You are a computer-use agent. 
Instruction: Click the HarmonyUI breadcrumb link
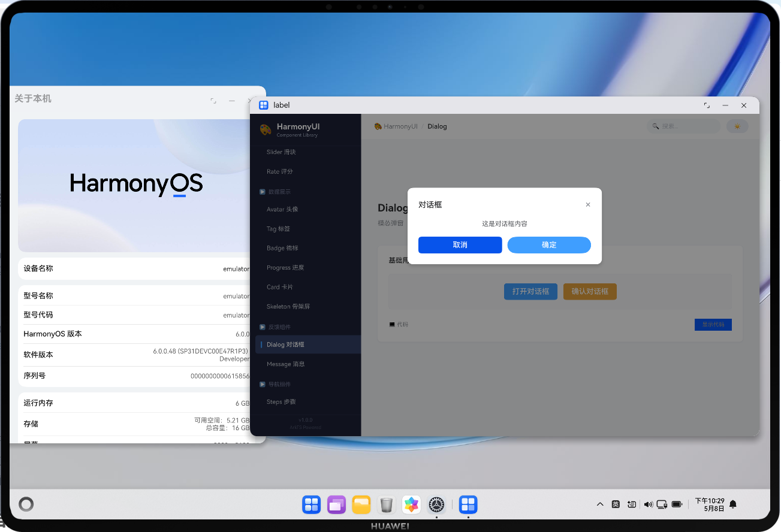tap(396, 126)
